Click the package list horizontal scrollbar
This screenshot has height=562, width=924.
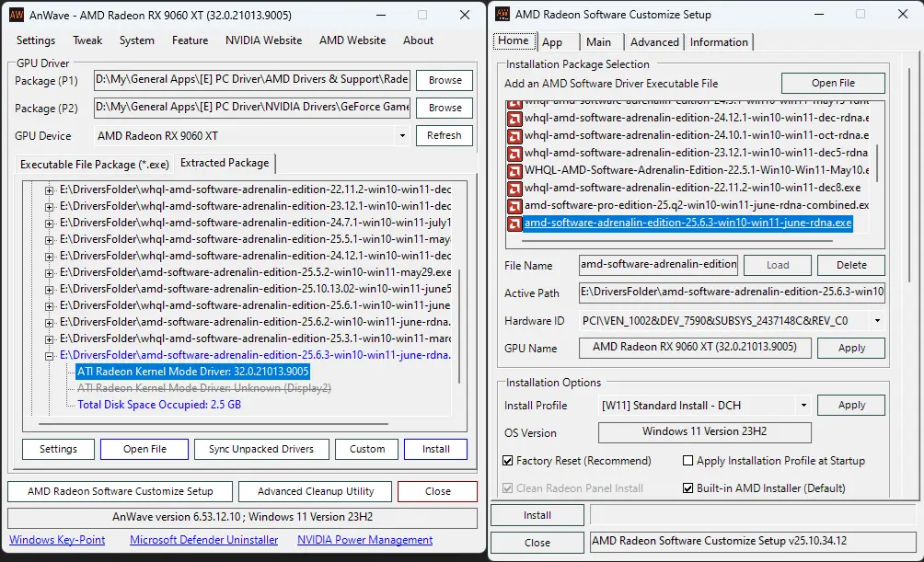tap(677, 241)
